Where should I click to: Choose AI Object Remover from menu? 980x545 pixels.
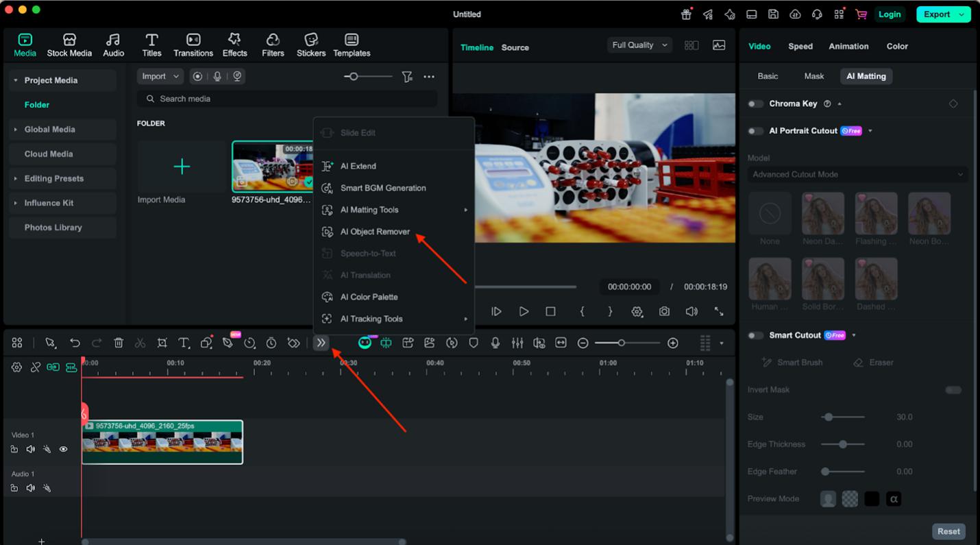click(375, 232)
